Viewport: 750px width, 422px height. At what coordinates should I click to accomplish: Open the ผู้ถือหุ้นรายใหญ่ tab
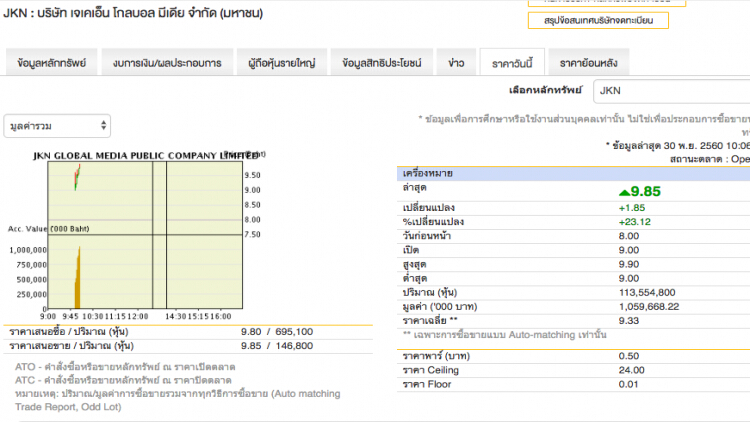pyautogui.click(x=282, y=63)
